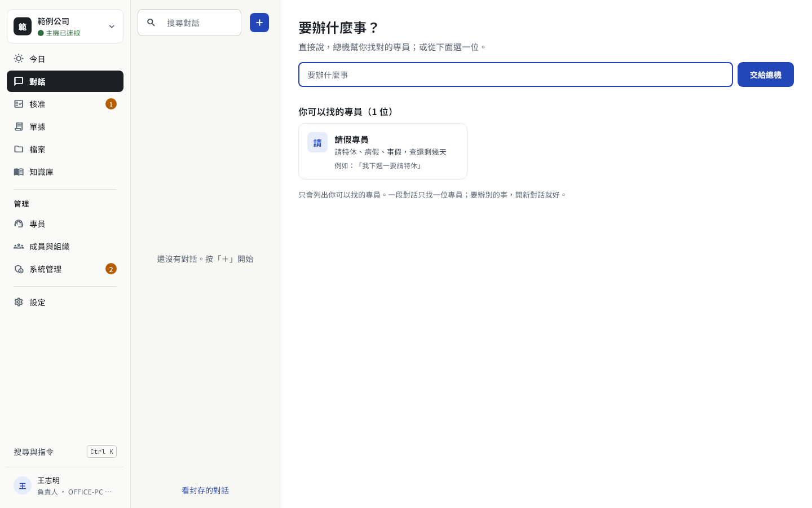Image resolution: width=812 pixels, height=508 pixels.
Task: Select the 請假專員 card
Action: [383, 151]
